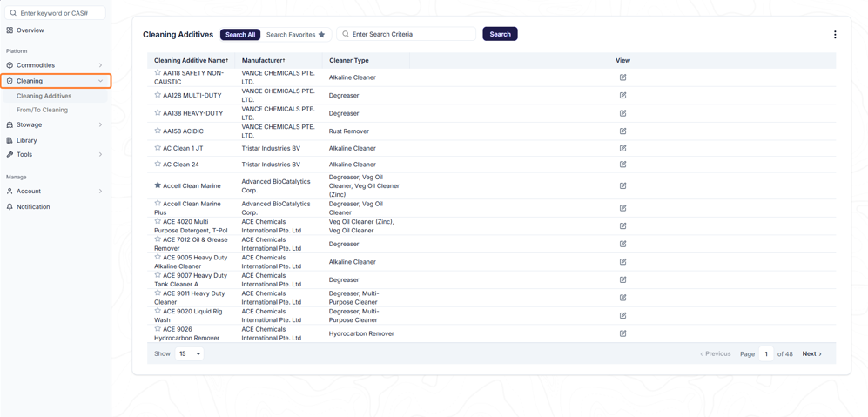This screenshot has height=417, width=868.
Task: Collapse the Cleaning section chevron
Action: pyautogui.click(x=100, y=81)
